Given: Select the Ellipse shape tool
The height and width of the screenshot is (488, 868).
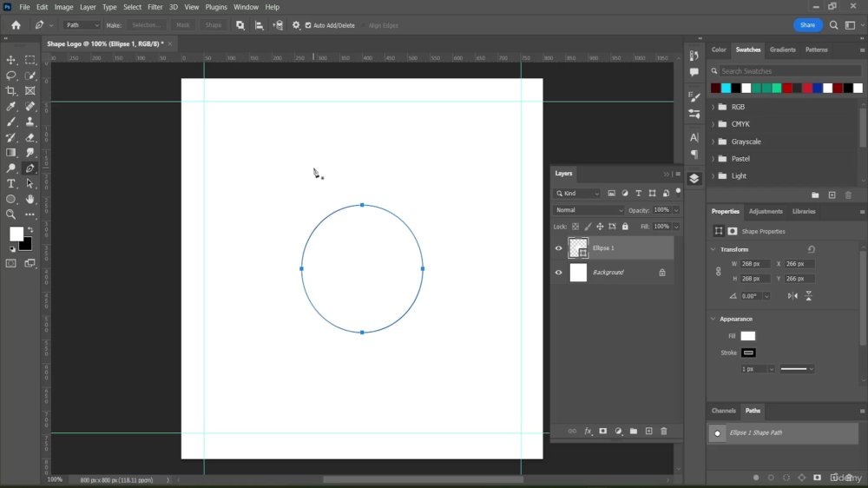Looking at the screenshot, I should (11, 199).
